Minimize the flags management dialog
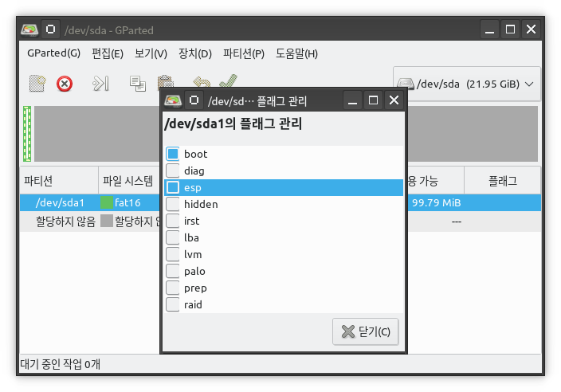Viewport: 561px width, 392px height. pos(352,100)
